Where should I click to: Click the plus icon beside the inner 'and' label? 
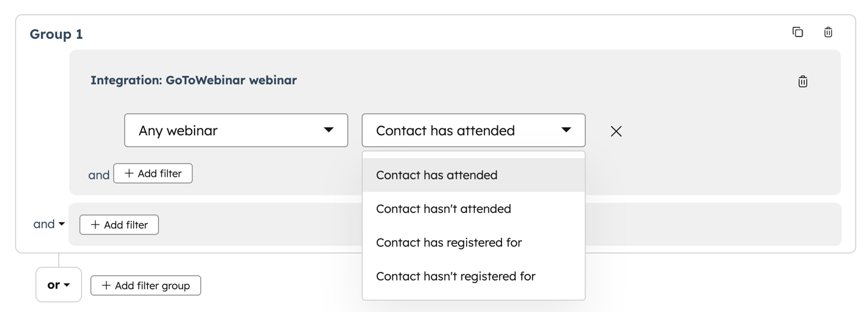(129, 174)
